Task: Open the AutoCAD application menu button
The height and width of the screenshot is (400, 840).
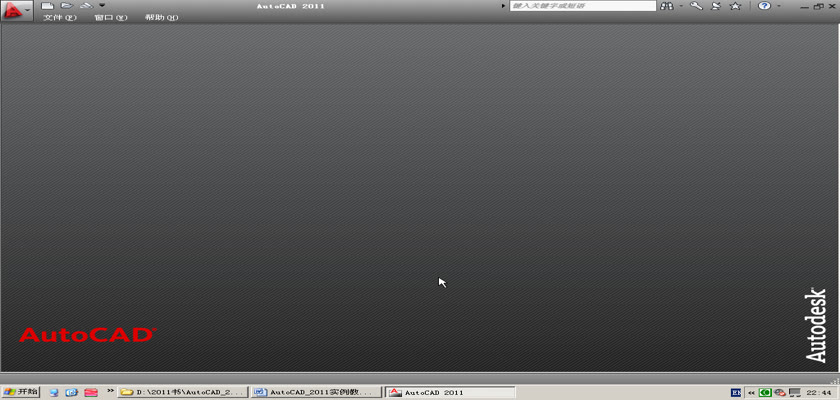Action: point(17,10)
